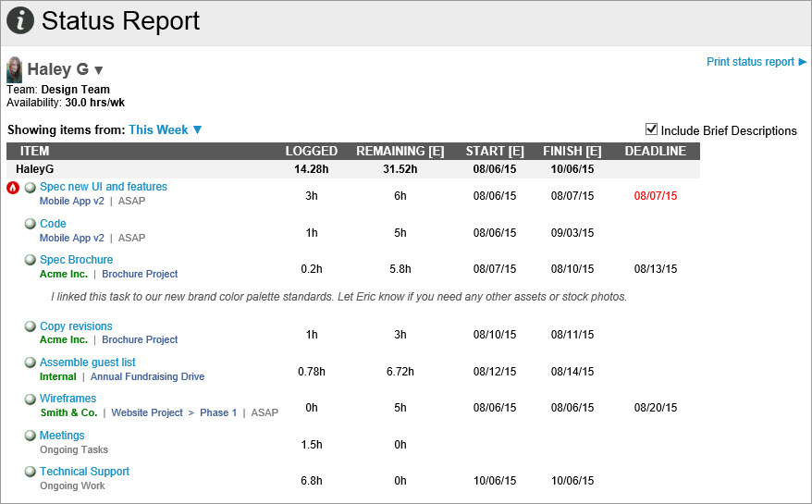Click the info icon beside Status Report
The width and height of the screenshot is (812, 504).
(20, 20)
